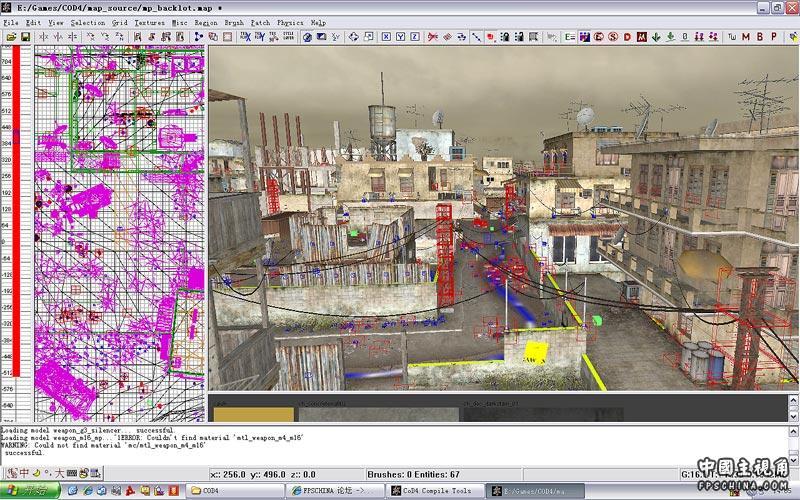Click the red bar in the Z window
This screenshot has width=800, height=500.
pyautogui.click(x=16, y=211)
